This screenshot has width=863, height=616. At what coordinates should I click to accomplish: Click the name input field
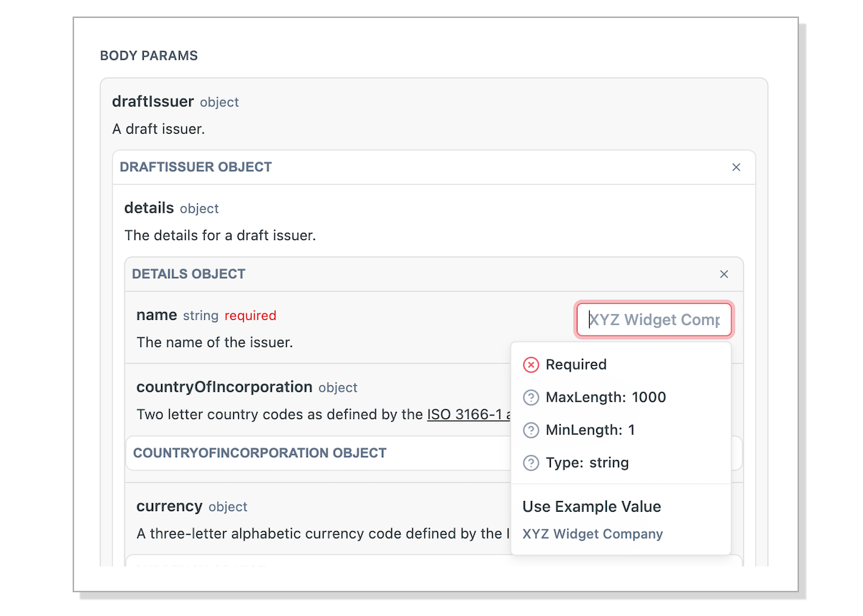point(654,320)
